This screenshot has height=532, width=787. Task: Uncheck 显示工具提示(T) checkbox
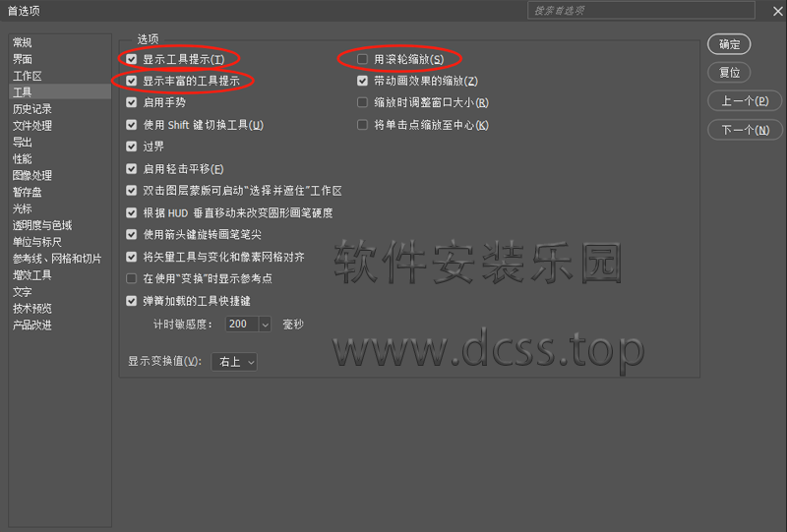132,59
